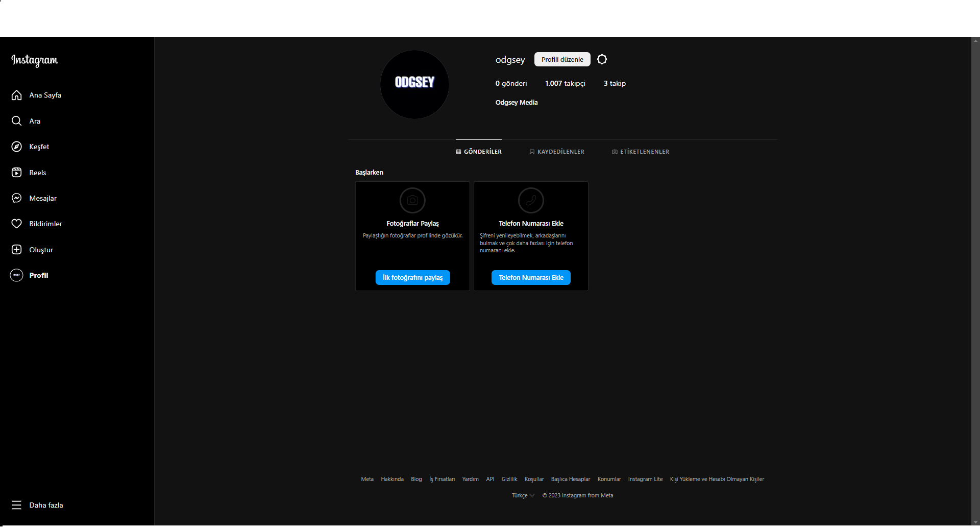Viewport: 980px width, 528px height.
Task: Open the Mesajlar menu item label
Action: (43, 198)
